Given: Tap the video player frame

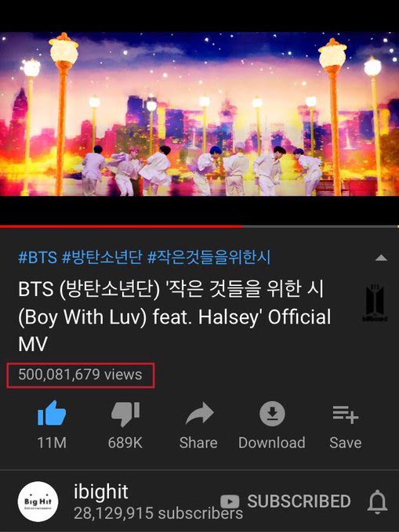Looking at the screenshot, I should pyautogui.click(x=199, y=114).
